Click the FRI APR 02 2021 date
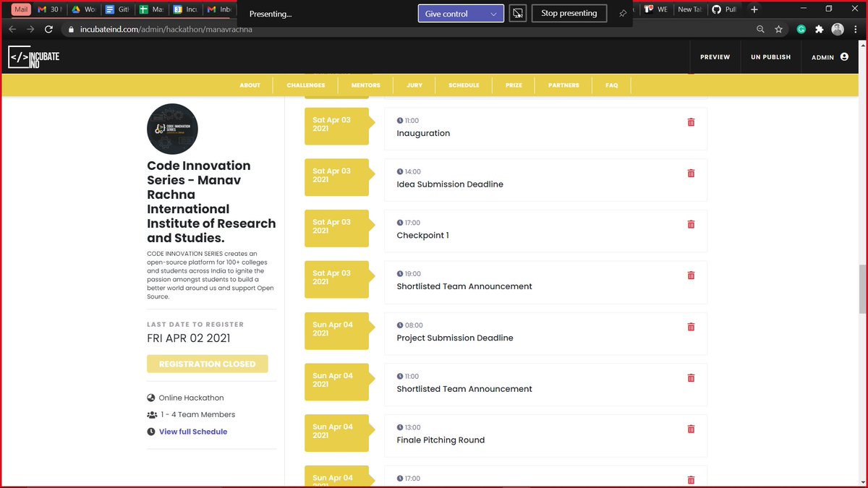This screenshot has height=488, width=868. tap(189, 338)
